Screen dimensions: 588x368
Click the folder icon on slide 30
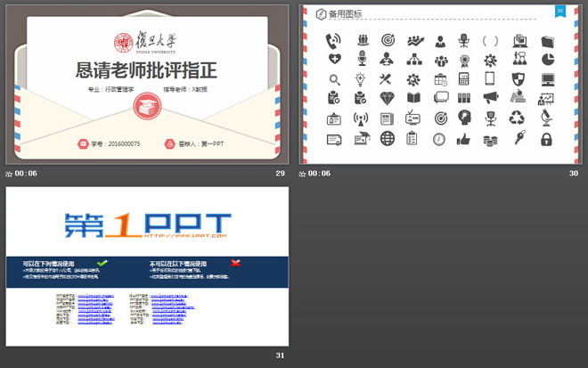tap(548, 41)
